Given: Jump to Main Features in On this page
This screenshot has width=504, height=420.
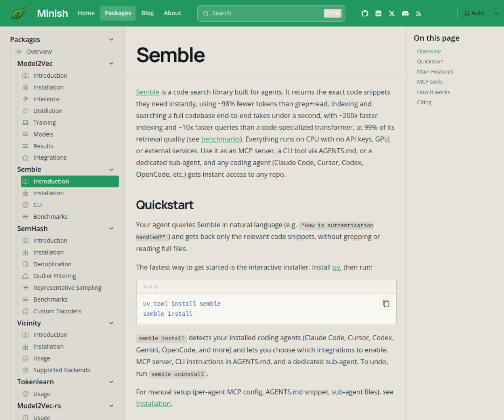Looking at the screenshot, I should pos(435,72).
